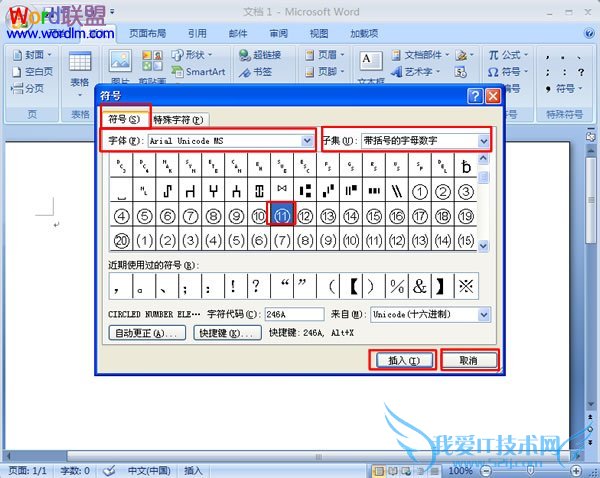This screenshot has height=478, width=600.
Task: Insert a Hyperlink (超链接)
Action: click(x=260, y=55)
